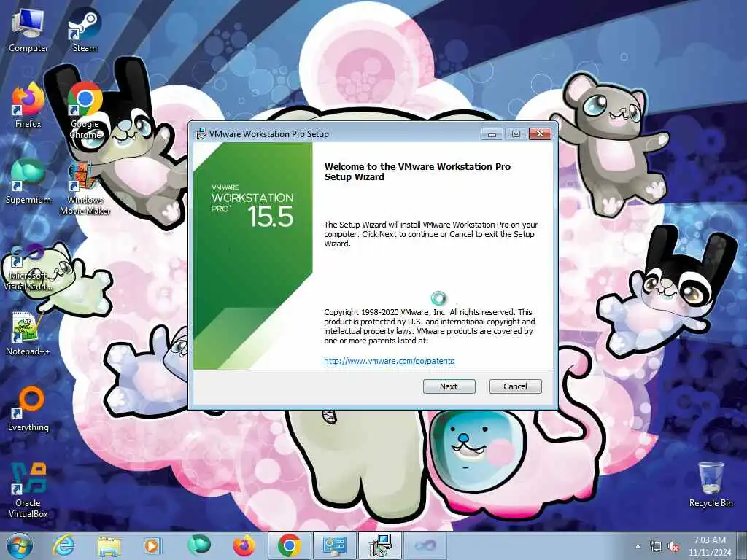The width and height of the screenshot is (747, 560).
Task: Select the Steam desktop shortcut
Action: [x=85, y=31]
